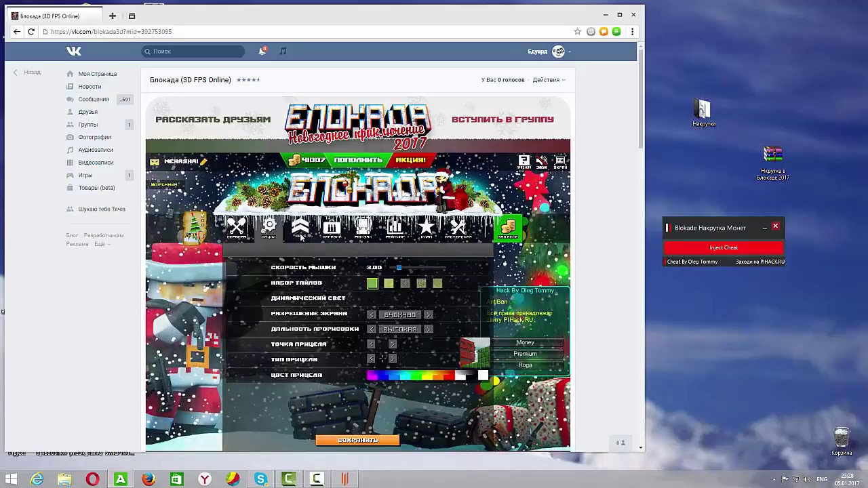
Task: Expand the Действия dropdown
Action: point(549,80)
